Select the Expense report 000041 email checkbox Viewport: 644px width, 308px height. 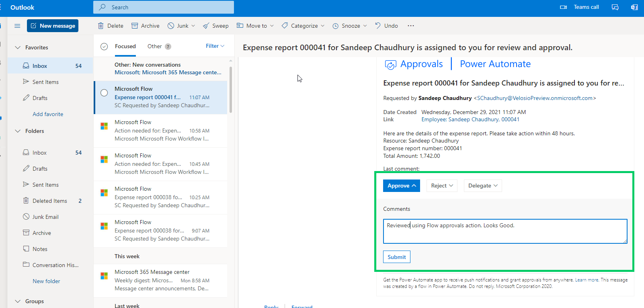pos(104,93)
